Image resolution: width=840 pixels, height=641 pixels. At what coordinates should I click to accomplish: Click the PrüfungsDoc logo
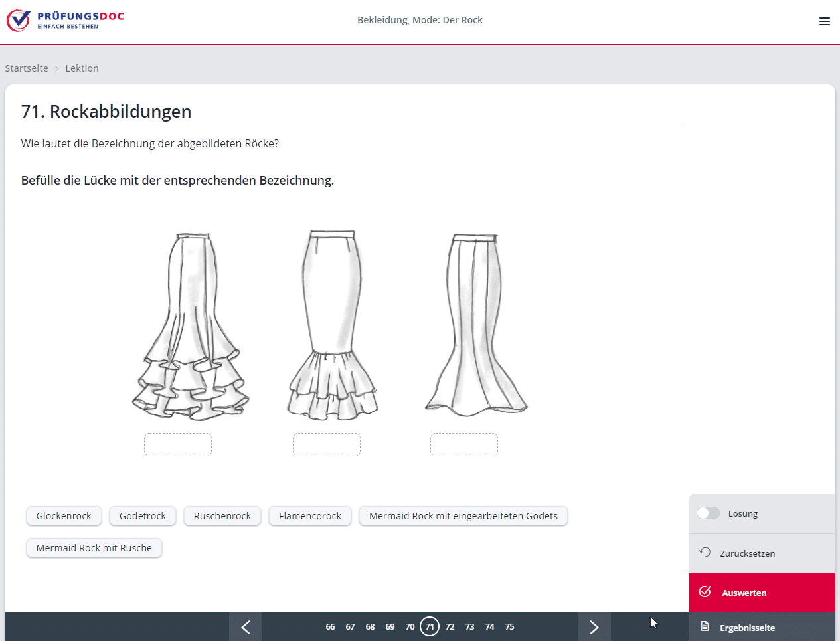tap(65, 20)
